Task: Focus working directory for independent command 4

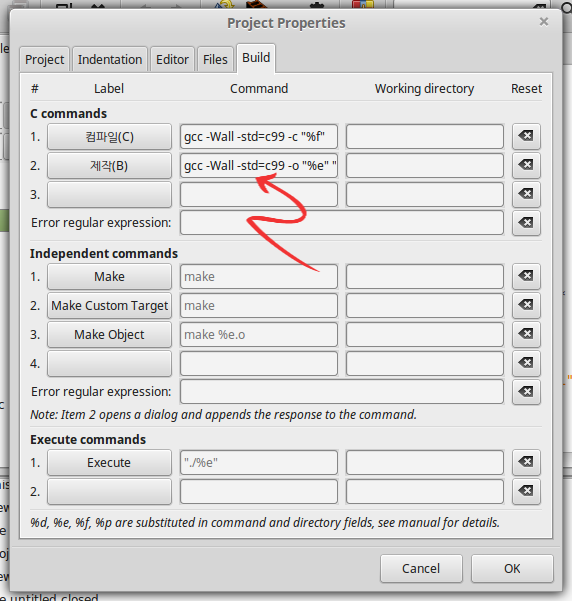Action: [425, 363]
